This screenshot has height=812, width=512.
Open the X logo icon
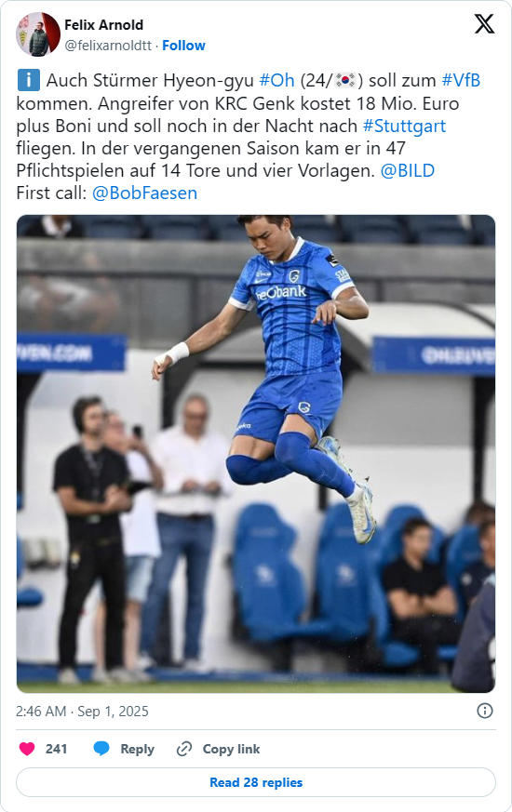point(484,24)
